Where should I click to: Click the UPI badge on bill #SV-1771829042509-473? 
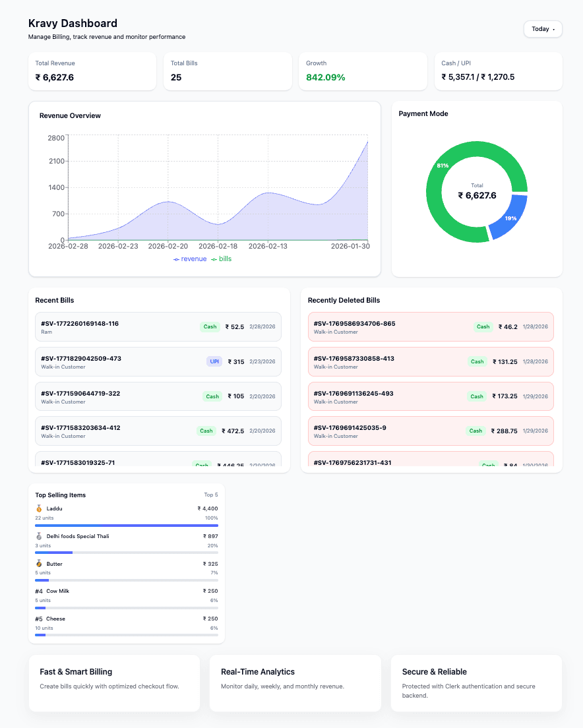pyautogui.click(x=214, y=361)
